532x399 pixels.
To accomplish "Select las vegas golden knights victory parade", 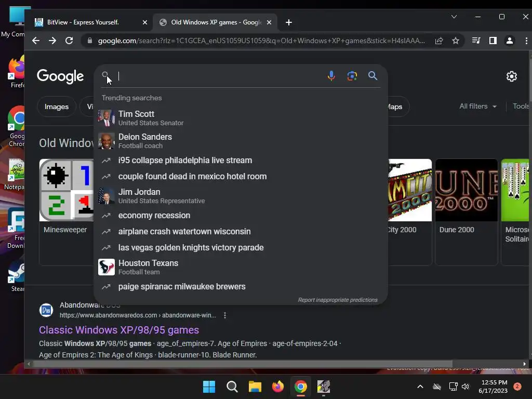I will pyautogui.click(x=240, y=248).
